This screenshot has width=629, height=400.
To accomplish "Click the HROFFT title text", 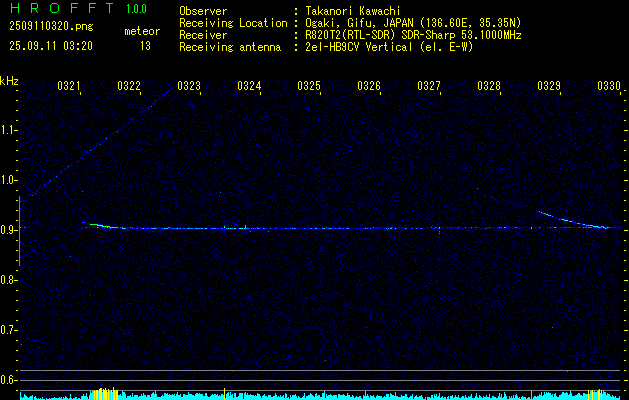I will click(x=62, y=8).
